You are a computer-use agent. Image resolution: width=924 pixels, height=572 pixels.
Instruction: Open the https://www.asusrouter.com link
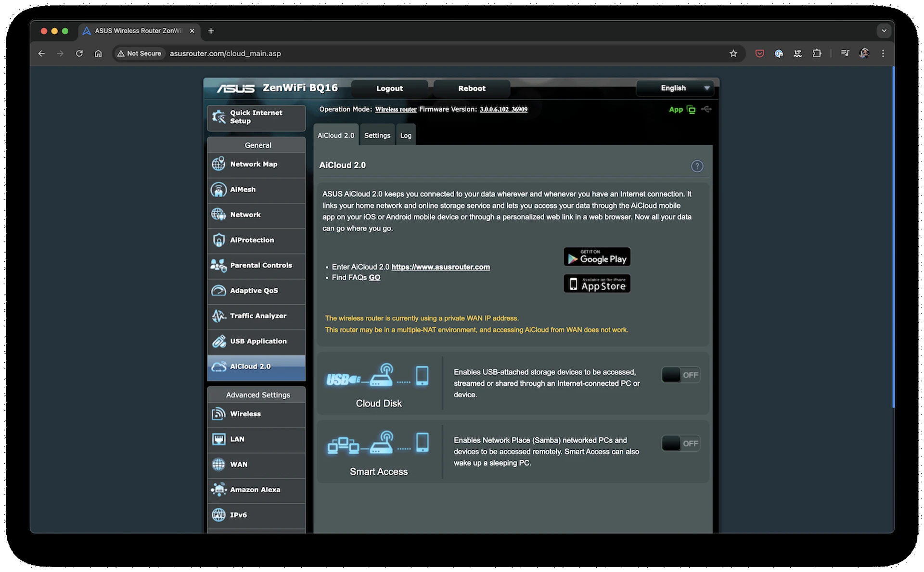[440, 267]
